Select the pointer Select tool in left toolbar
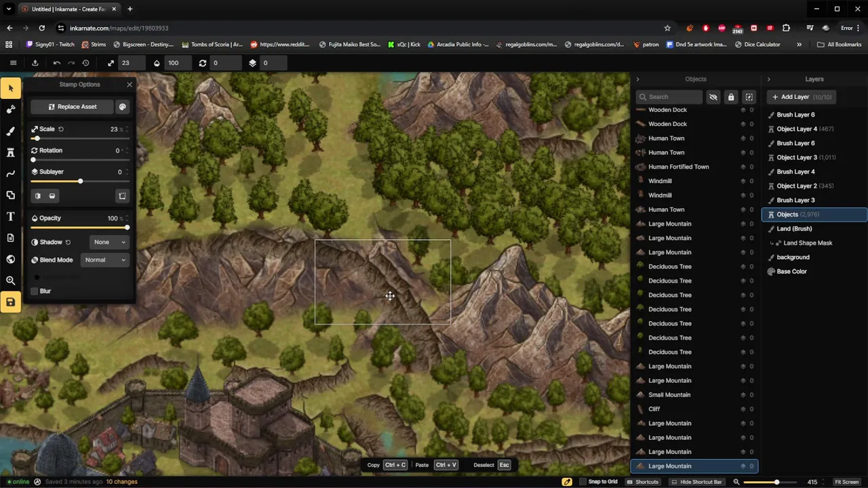This screenshot has width=868, height=488. tap(10, 88)
